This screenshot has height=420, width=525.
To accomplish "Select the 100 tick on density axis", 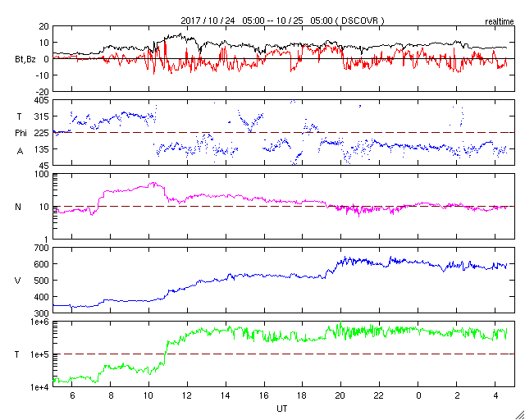I will click(x=43, y=174).
